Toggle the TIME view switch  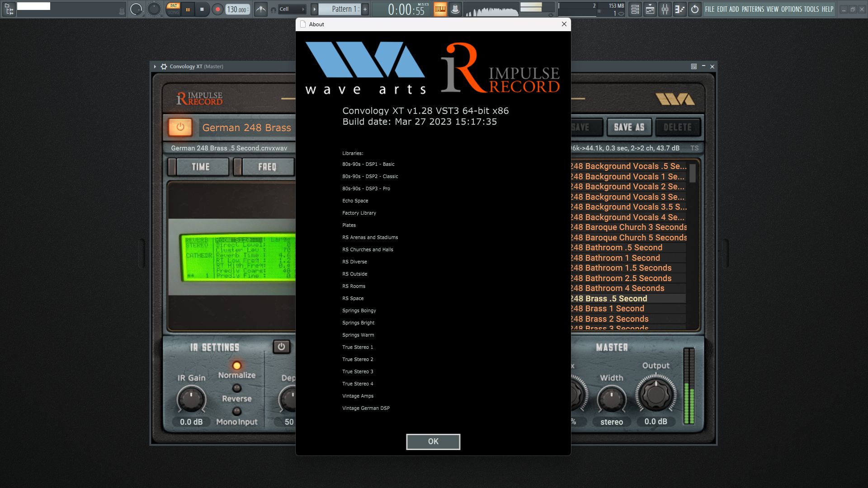[x=198, y=167]
